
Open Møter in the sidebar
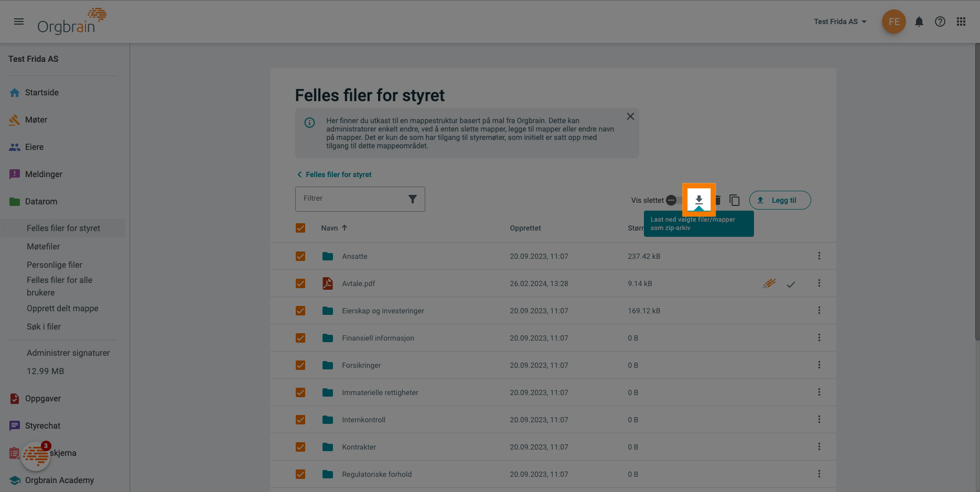pos(35,119)
